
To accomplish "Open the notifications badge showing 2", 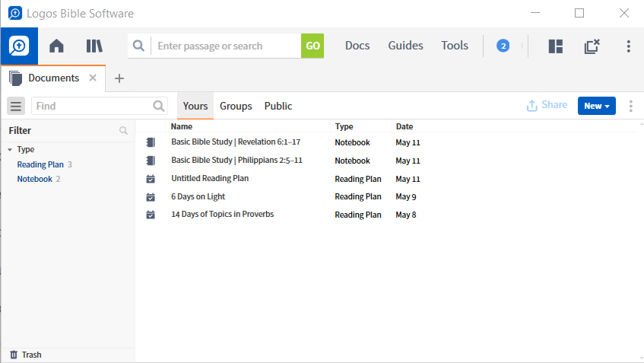I will pos(503,46).
